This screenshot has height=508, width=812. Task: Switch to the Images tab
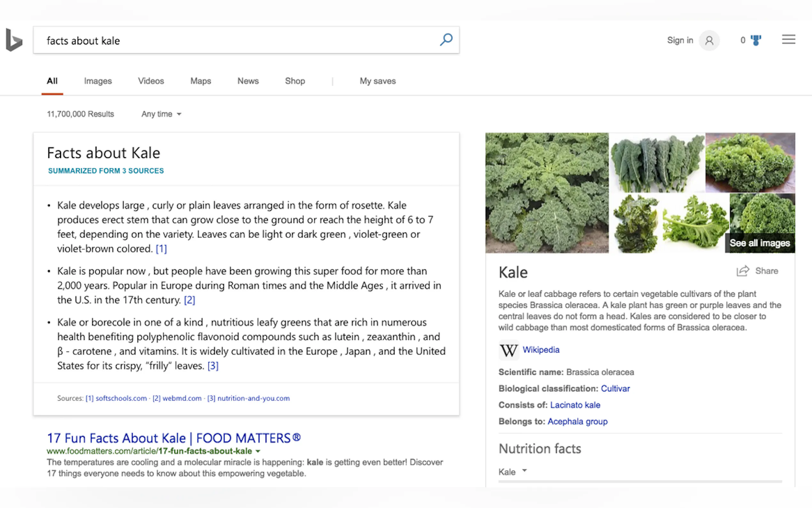(98, 81)
